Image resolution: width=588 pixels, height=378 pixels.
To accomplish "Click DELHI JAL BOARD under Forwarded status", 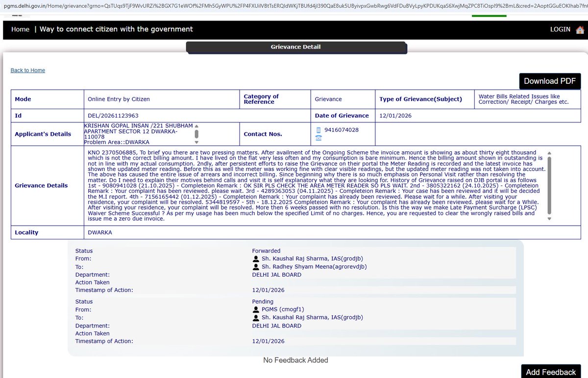I will [x=277, y=275].
